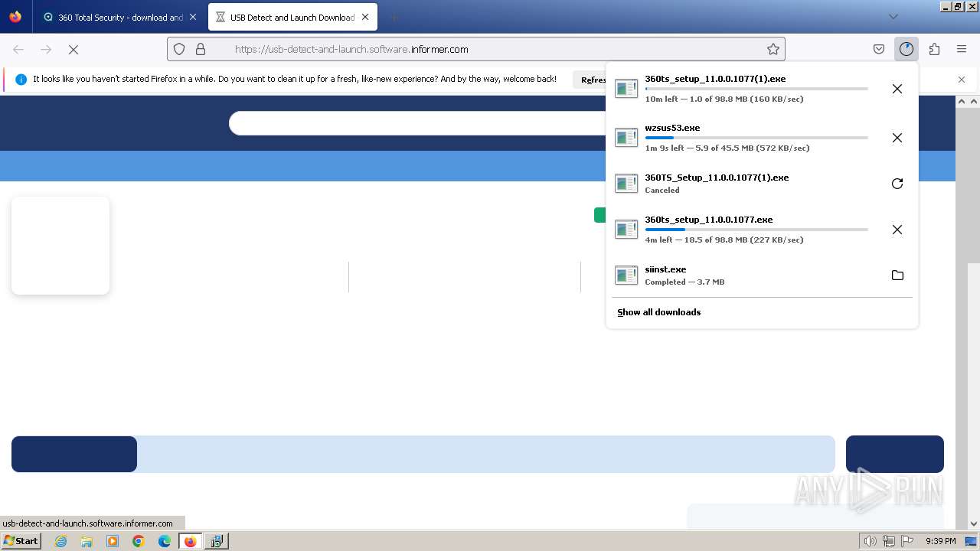Open the Windows Start menu
The image size is (980, 551).
tap(21, 541)
